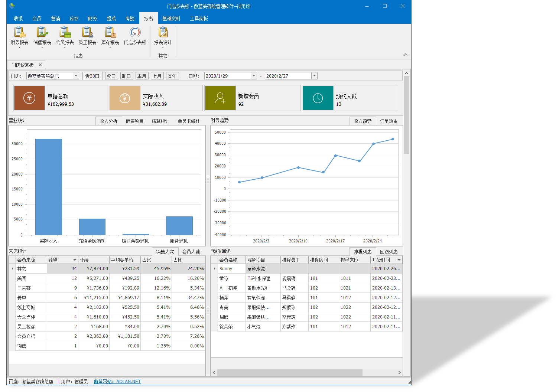559x392 pixels.
Task: Open the 营销 ribbon tab
Action: 55,19
